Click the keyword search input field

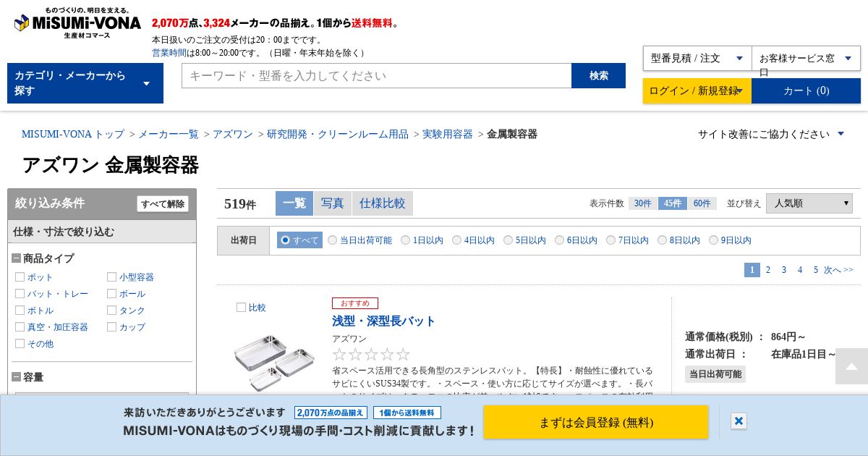[377, 76]
